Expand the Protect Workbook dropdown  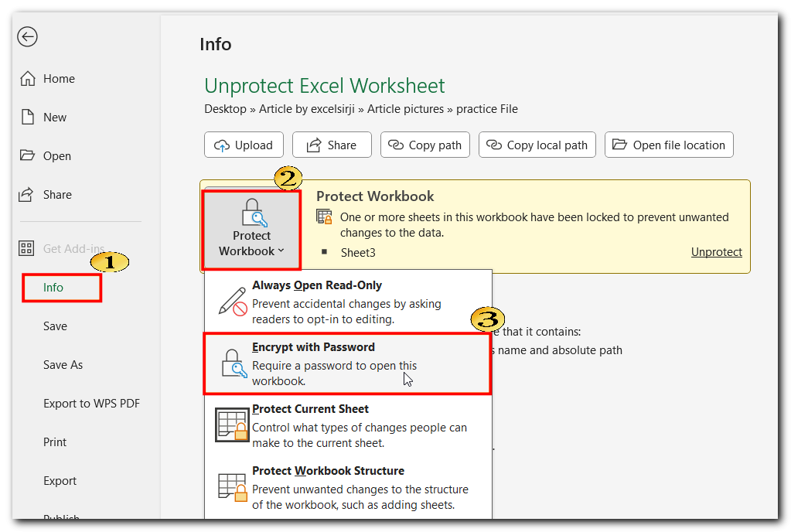251,230
